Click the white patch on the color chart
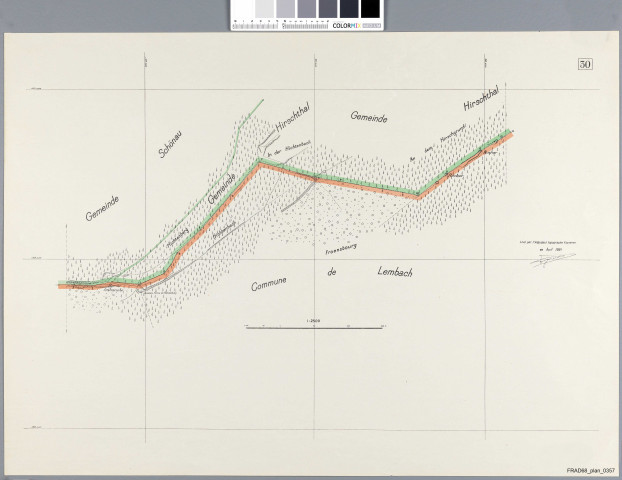622x480 pixels. pyautogui.click(x=242, y=9)
